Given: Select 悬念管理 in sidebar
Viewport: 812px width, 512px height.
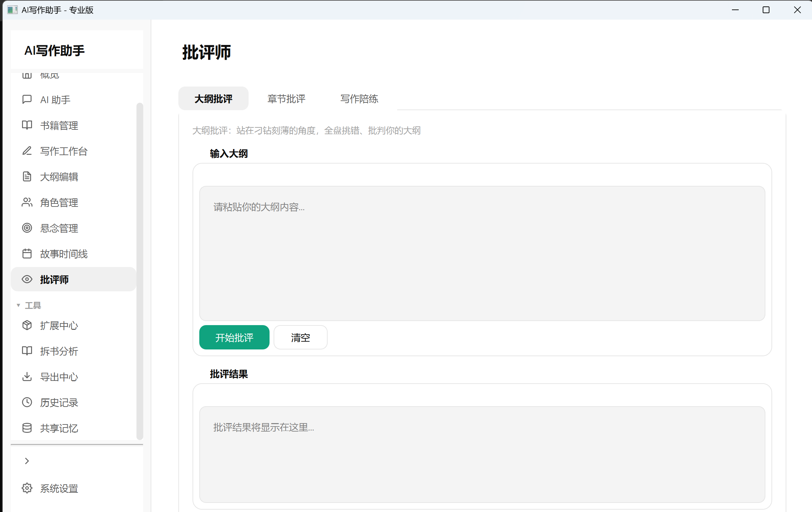Looking at the screenshot, I should pyautogui.click(x=74, y=228).
